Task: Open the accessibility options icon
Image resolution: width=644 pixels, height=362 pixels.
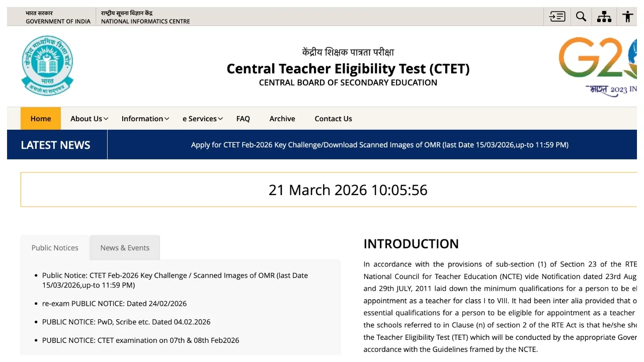Action: click(x=627, y=17)
